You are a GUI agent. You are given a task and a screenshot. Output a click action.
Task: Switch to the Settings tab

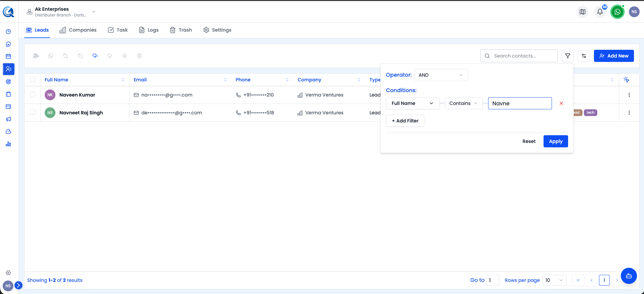point(217,30)
